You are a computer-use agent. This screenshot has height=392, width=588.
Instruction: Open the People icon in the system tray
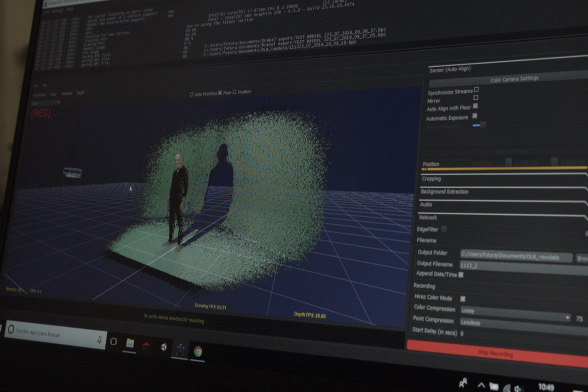[x=463, y=383]
